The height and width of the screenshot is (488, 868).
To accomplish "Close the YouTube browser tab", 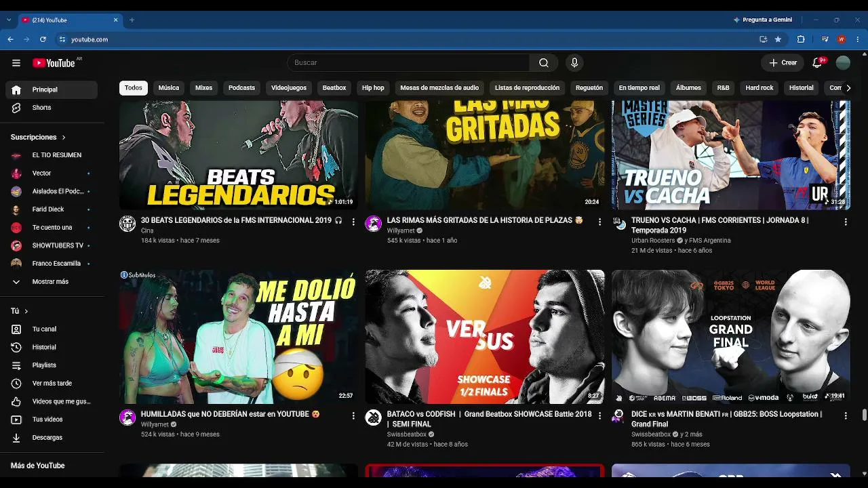I will click(x=115, y=20).
